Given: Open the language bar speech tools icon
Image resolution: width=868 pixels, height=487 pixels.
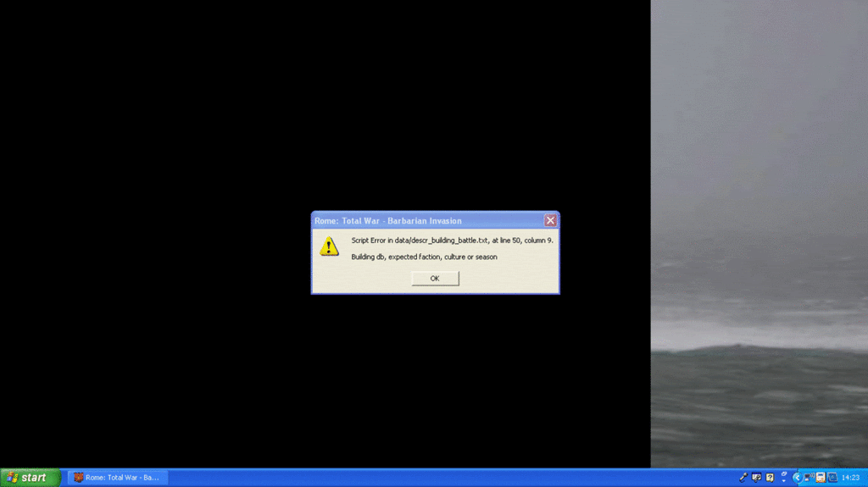Looking at the screenshot, I should click(756, 477).
